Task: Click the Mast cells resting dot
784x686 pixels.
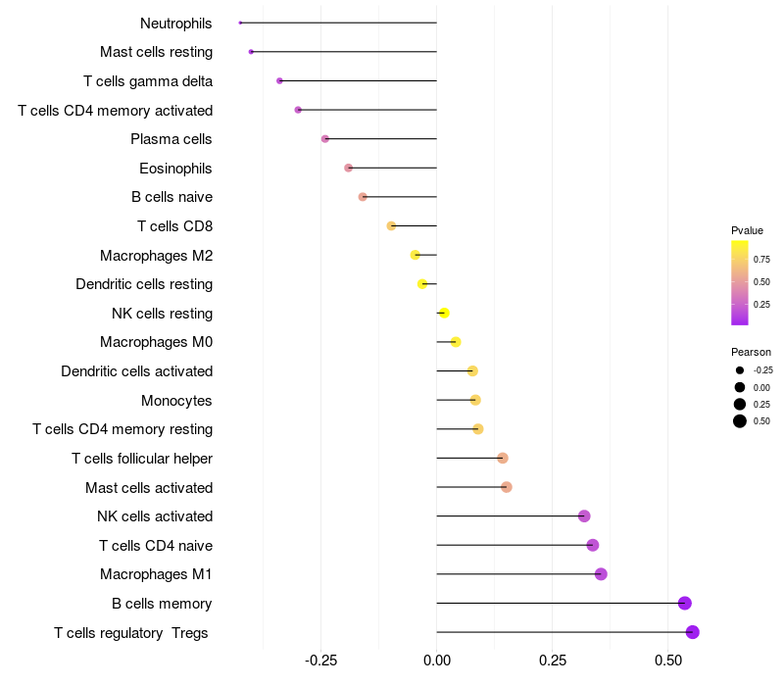Action: click(252, 51)
